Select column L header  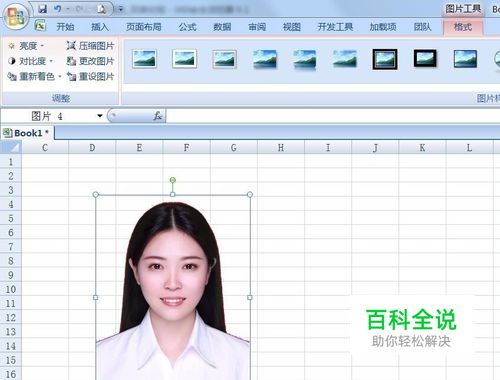[469, 147]
